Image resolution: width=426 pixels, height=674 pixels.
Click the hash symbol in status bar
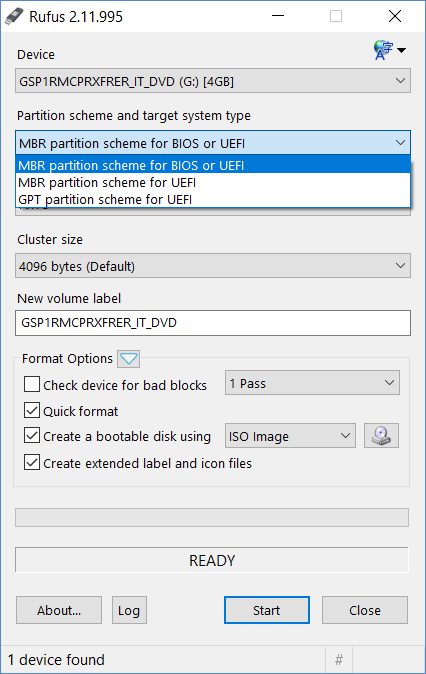click(339, 659)
